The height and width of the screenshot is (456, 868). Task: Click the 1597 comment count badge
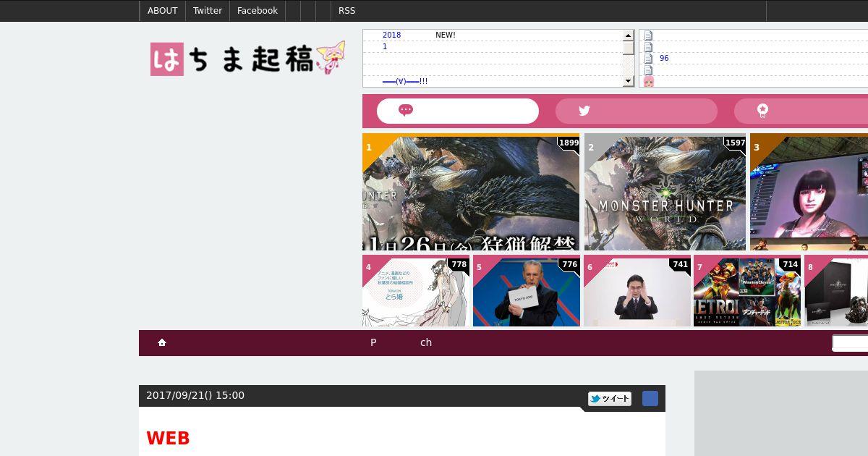[x=735, y=143]
